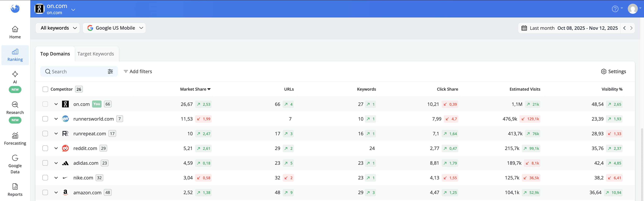This screenshot has width=644, height=201.
Task: Click the reddit.com favicon
Action: [65, 148]
